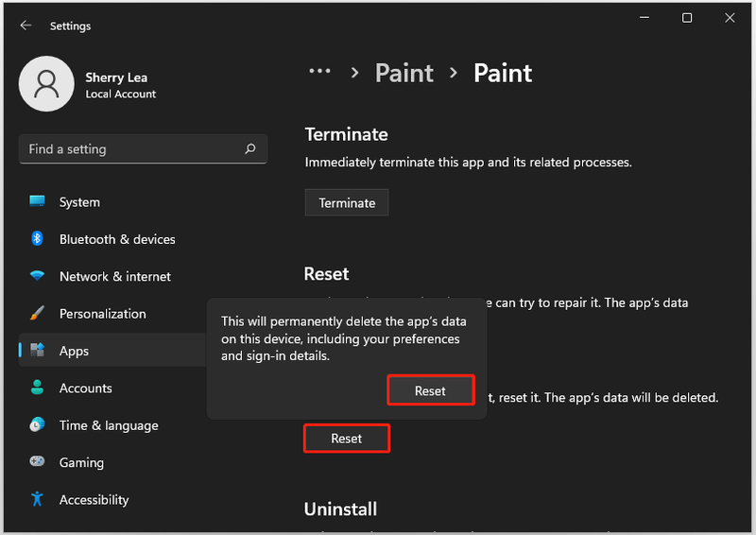
Task: Click the Reset button below the popup
Action: pyautogui.click(x=347, y=438)
